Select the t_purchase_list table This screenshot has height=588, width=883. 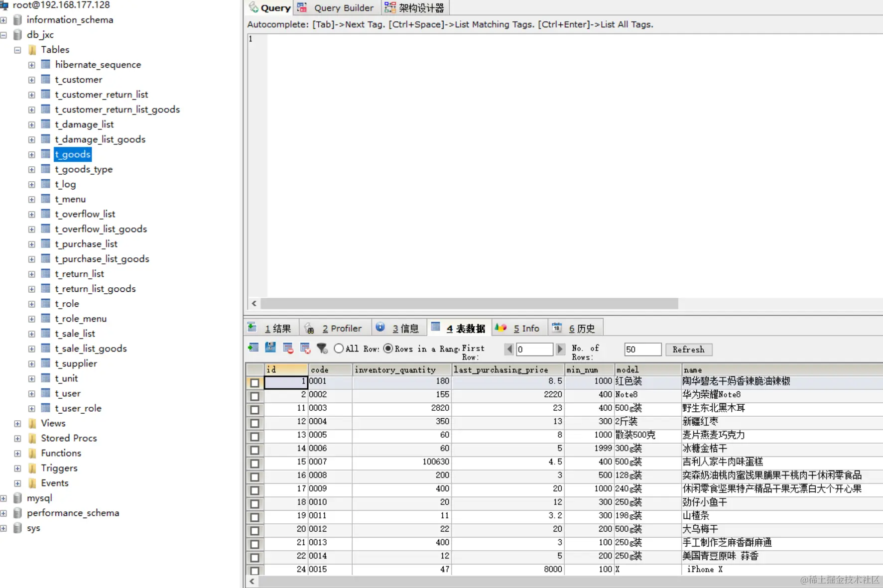[x=86, y=244]
